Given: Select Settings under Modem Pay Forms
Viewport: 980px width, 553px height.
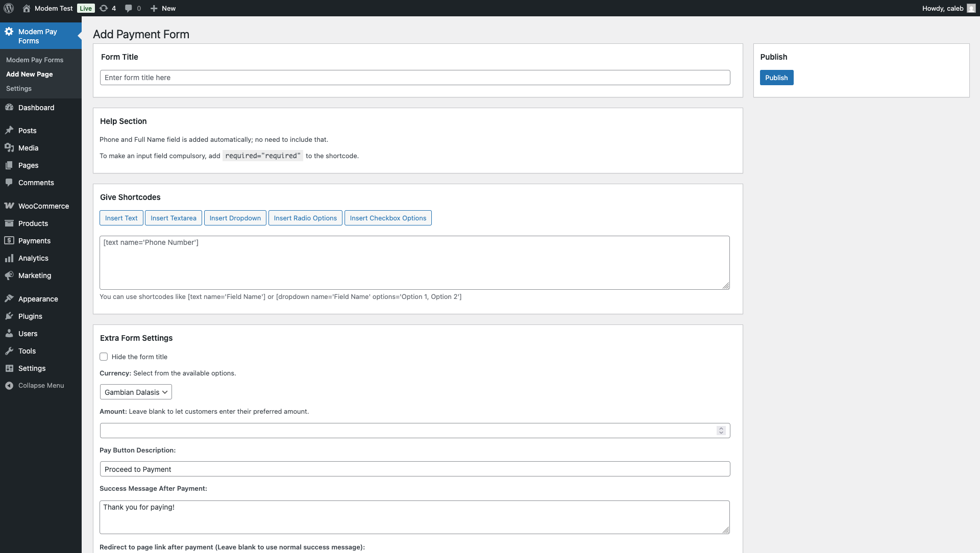Looking at the screenshot, I should click(x=18, y=88).
